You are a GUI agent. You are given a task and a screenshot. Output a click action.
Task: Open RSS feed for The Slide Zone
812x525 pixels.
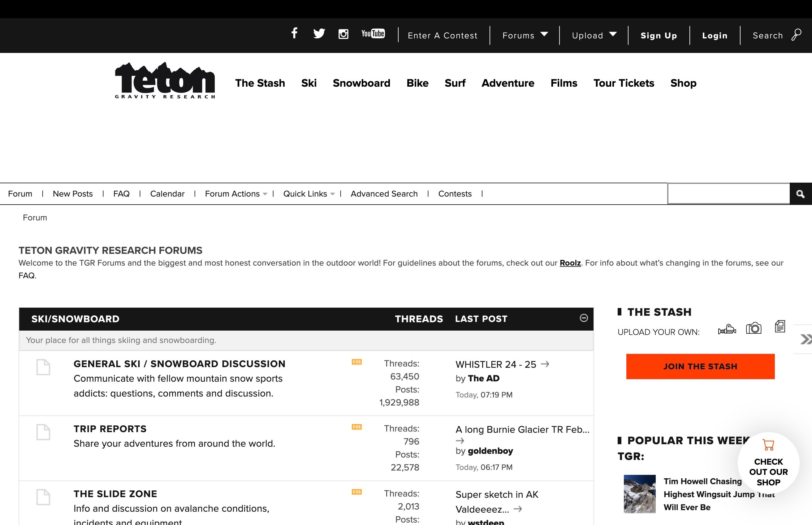click(357, 492)
